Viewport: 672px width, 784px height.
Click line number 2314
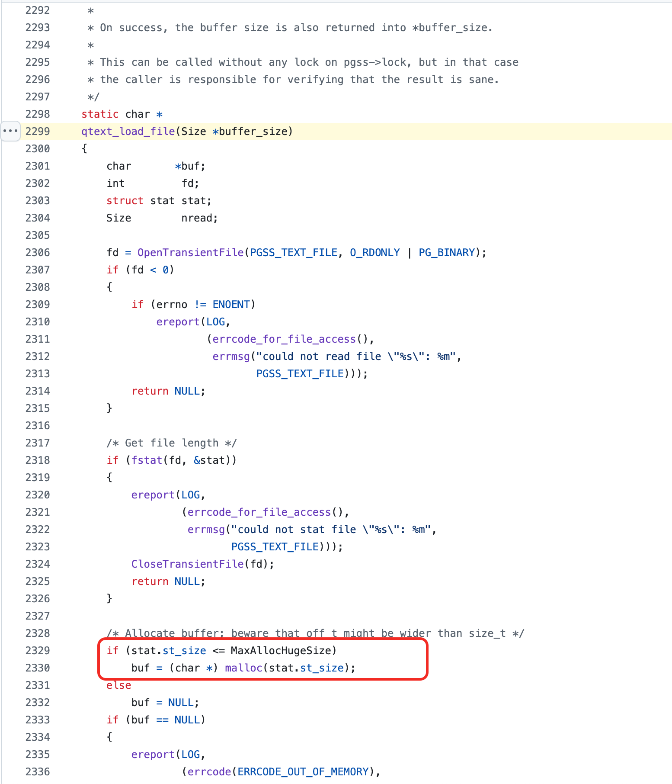(38, 391)
